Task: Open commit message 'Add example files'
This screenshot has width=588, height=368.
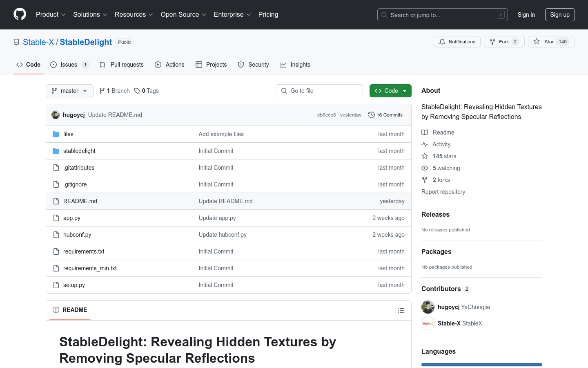Action: pyautogui.click(x=221, y=134)
